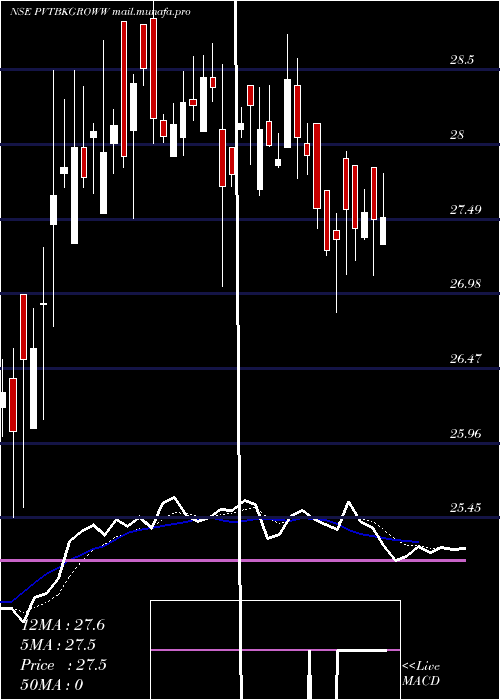Click the 26.47 price axis label
The image size is (500, 700).
point(465,358)
